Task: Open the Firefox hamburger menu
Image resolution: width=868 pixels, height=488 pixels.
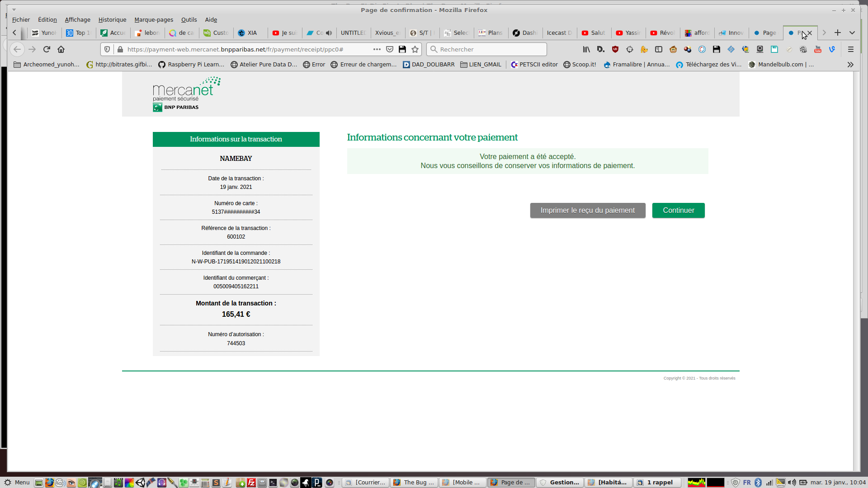Action: coord(850,49)
